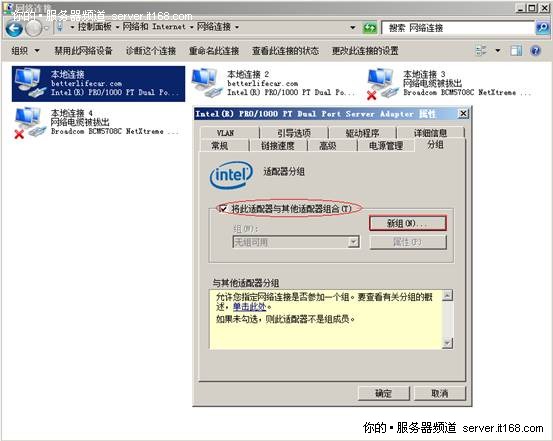Select the 本地连接 network adapter icon

click(x=30, y=83)
